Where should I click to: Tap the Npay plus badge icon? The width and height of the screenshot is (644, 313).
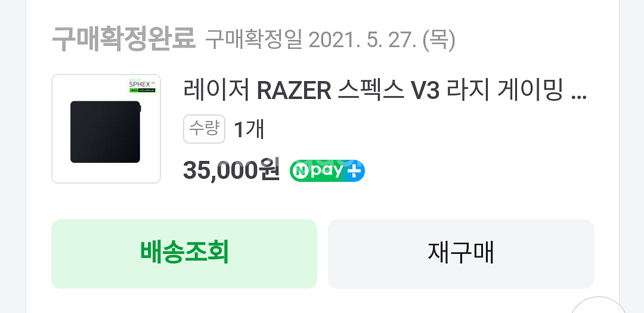(327, 171)
